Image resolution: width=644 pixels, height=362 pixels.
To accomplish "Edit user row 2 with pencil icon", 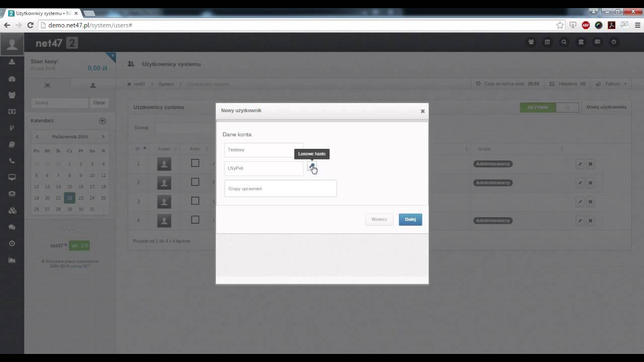I will coord(580,183).
